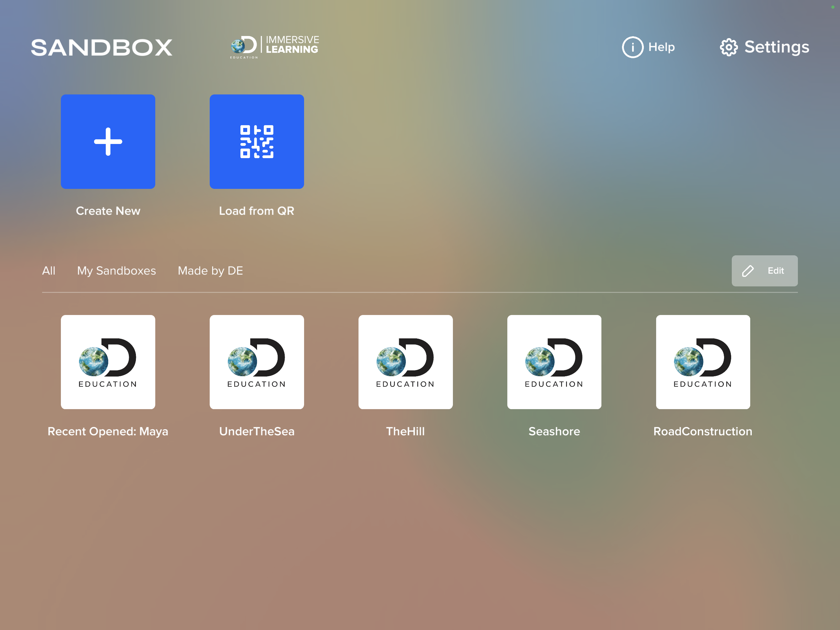
Task: Open the UnderTheSea sandbox icon
Action: [257, 362]
